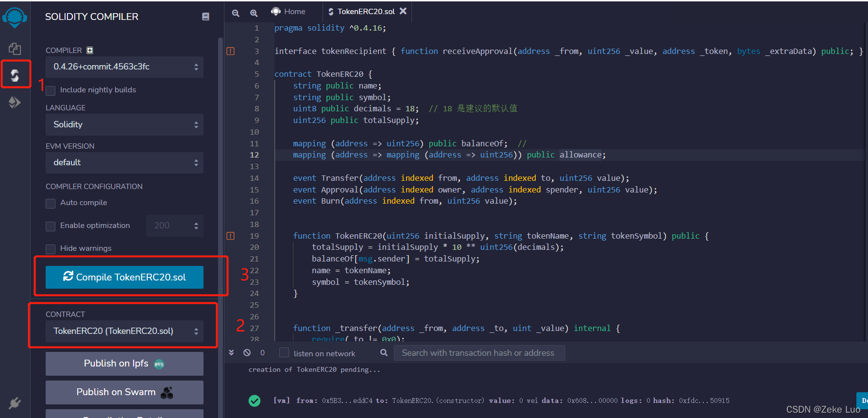Switch to the Home tab
This screenshot has width=868, height=418.
click(x=289, y=11)
